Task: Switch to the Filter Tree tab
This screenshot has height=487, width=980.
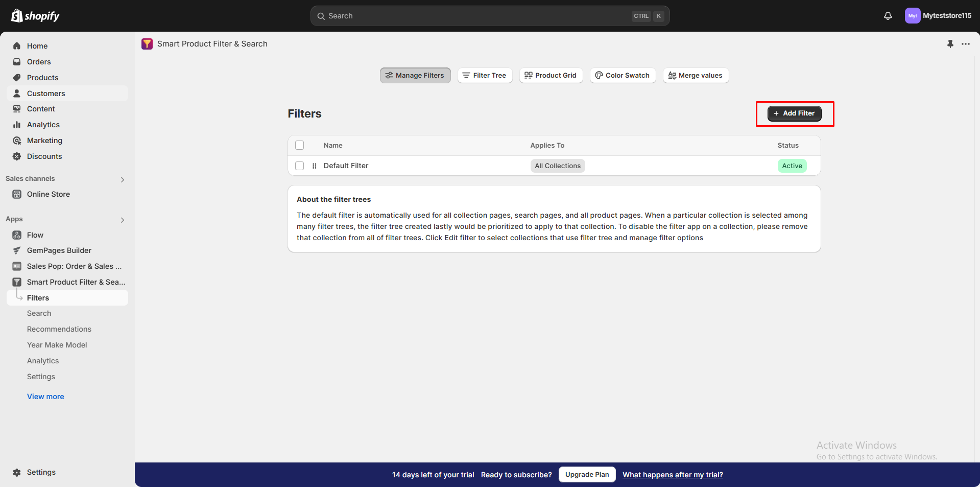Action: (x=485, y=75)
